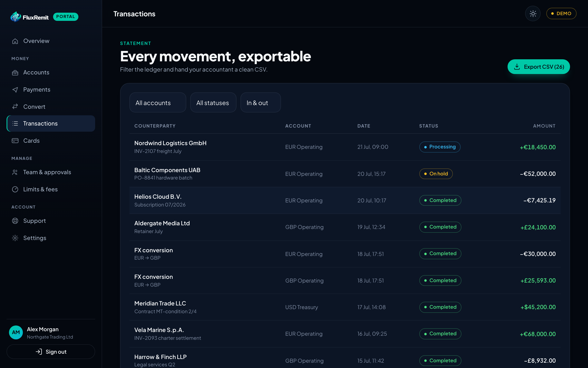Click the −€52,000.00 amount
The height and width of the screenshot is (368, 588).
[537, 174]
